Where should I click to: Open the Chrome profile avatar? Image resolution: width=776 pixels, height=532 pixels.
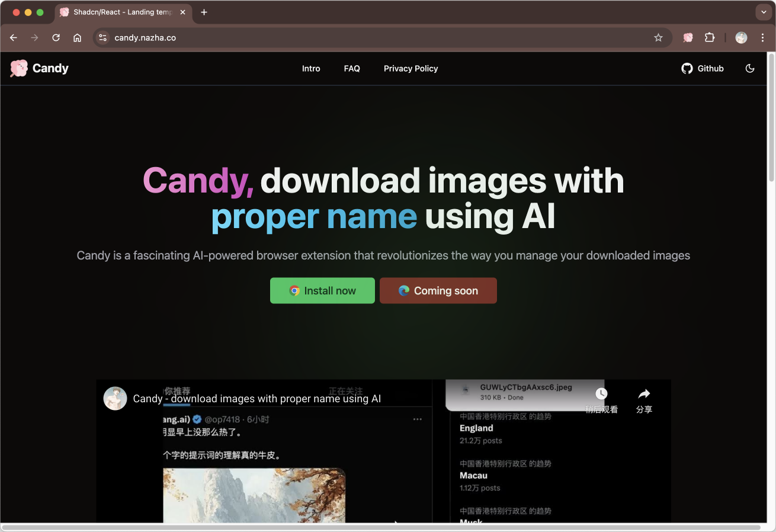coord(741,37)
